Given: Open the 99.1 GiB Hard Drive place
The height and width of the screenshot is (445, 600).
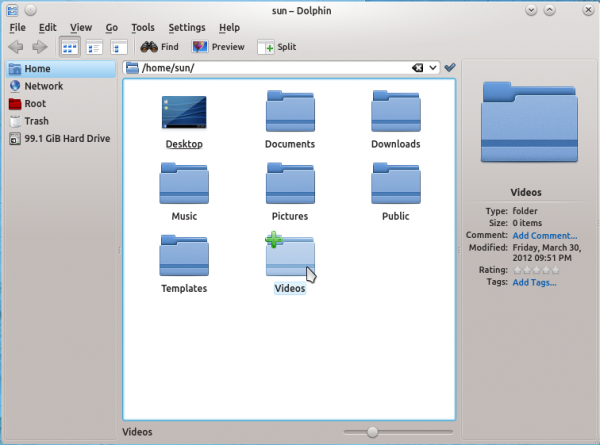Looking at the screenshot, I should point(61,139).
